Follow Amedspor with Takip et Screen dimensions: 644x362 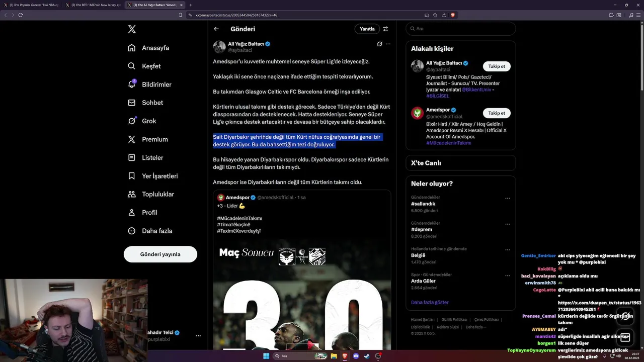click(x=497, y=113)
